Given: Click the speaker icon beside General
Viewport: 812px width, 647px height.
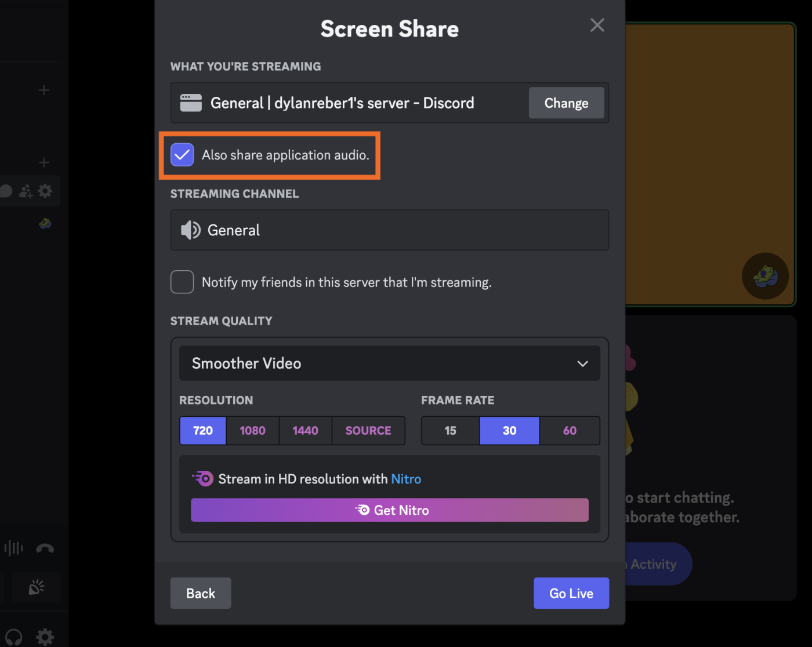Looking at the screenshot, I should coord(190,230).
